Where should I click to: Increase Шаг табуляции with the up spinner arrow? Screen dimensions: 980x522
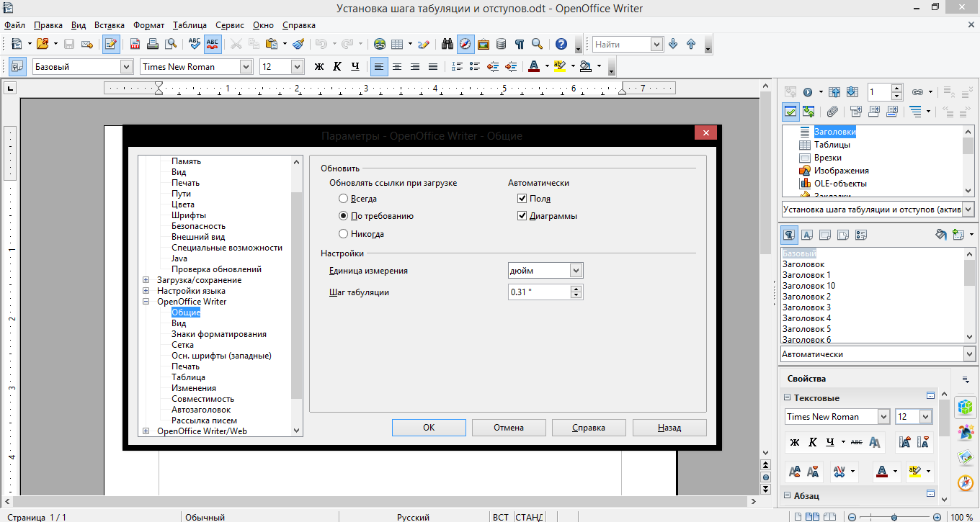[x=576, y=289]
